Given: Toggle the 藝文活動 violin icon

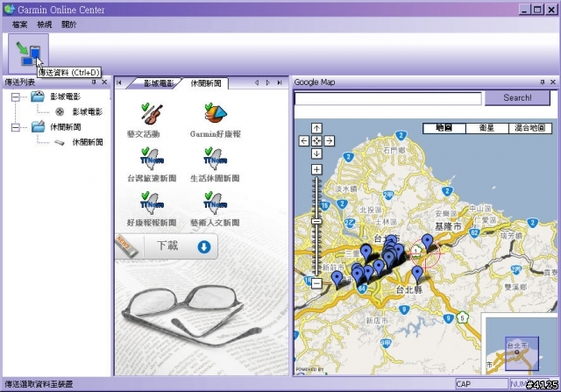Looking at the screenshot, I should coord(152,112).
